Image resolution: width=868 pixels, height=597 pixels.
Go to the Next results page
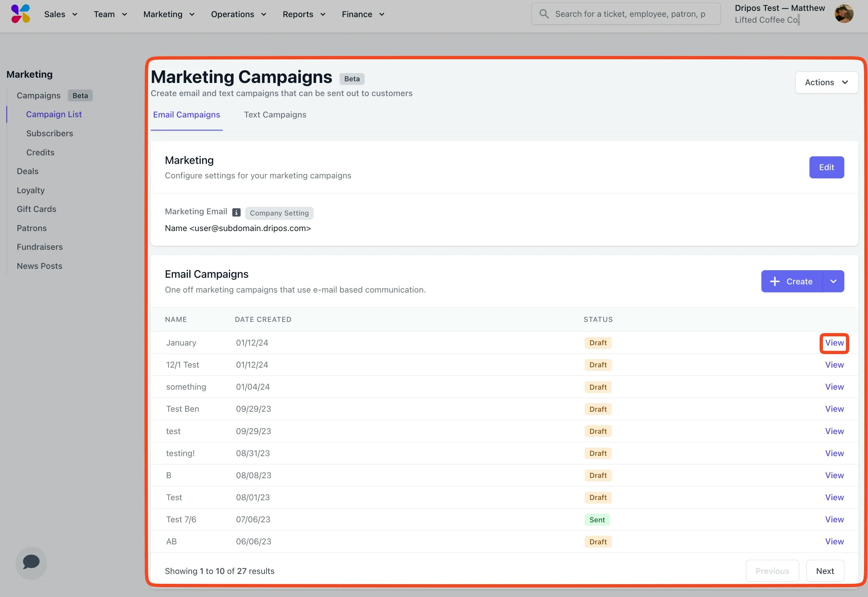point(825,571)
